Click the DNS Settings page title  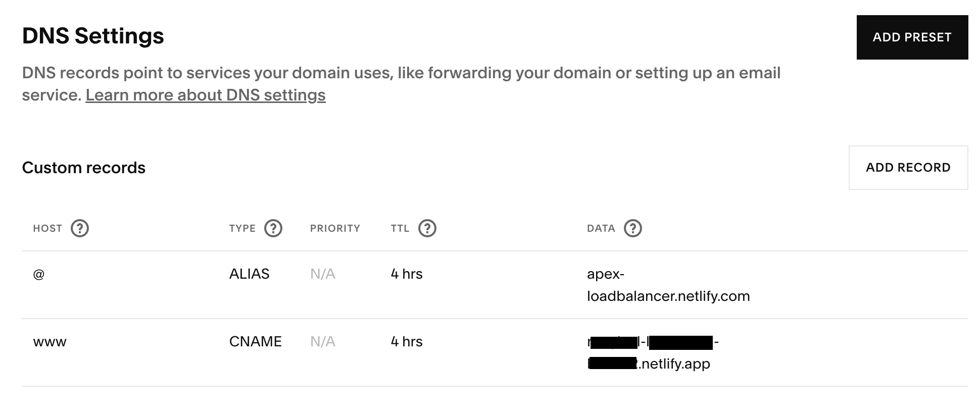(93, 36)
